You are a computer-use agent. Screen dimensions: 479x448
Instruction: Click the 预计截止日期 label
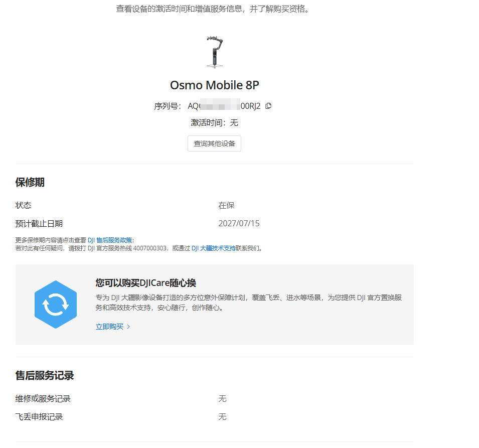(x=39, y=224)
